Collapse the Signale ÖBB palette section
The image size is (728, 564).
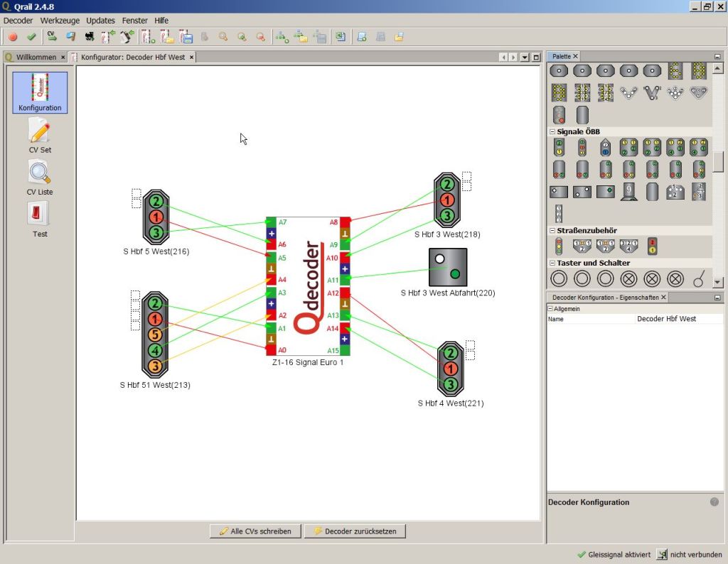552,132
